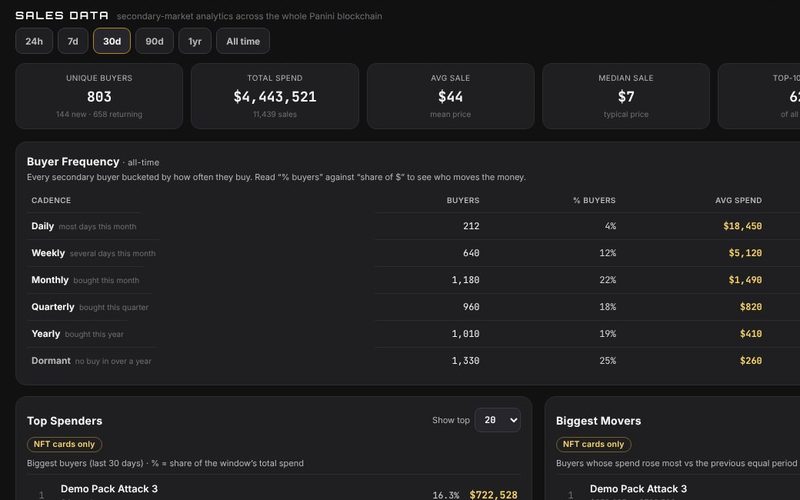Click the Yearly 19% buyers value
Screen dimensions: 800x500
click(x=608, y=334)
